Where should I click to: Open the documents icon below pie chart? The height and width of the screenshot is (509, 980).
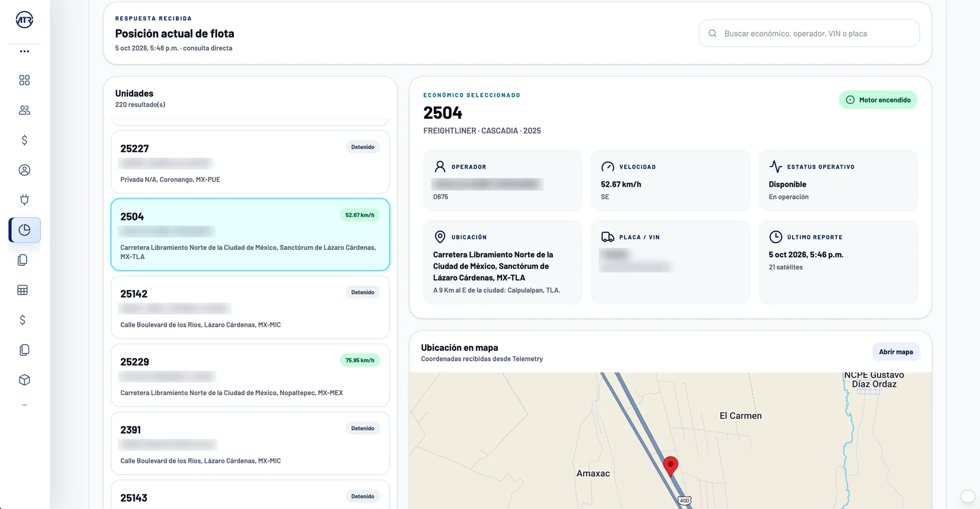[23, 260]
